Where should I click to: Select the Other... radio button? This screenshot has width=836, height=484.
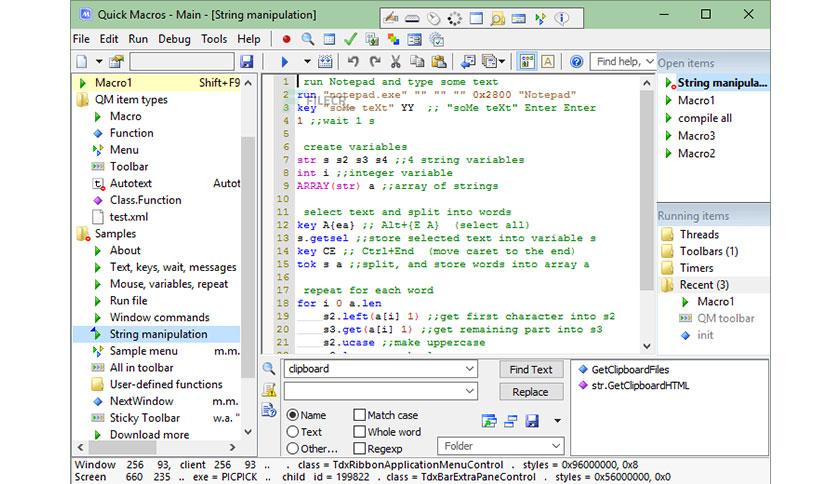293,448
